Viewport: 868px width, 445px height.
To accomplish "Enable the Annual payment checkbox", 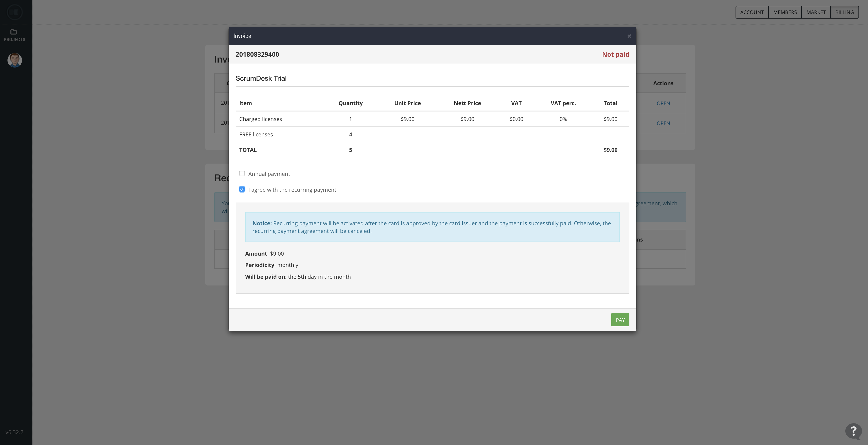I will (242, 173).
